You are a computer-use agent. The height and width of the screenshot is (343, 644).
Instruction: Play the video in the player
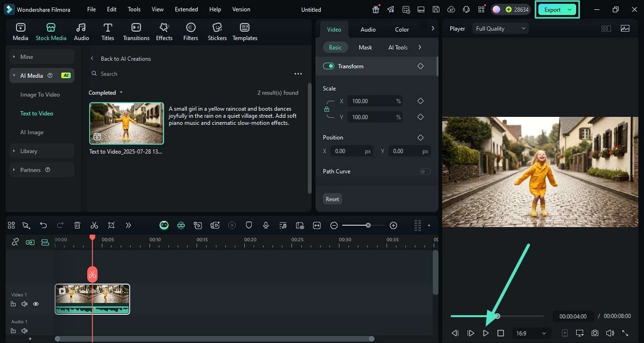[485, 333]
